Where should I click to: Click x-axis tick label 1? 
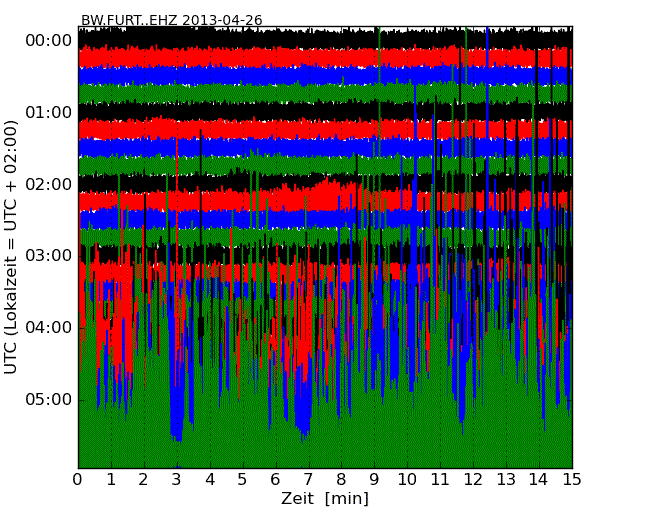tap(111, 480)
